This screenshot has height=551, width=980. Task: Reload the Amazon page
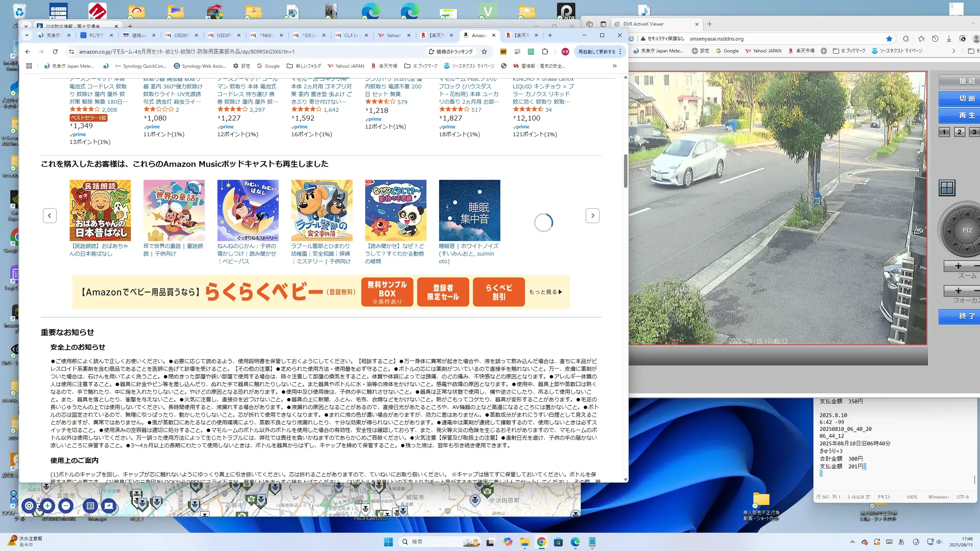pyautogui.click(x=55, y=52)
